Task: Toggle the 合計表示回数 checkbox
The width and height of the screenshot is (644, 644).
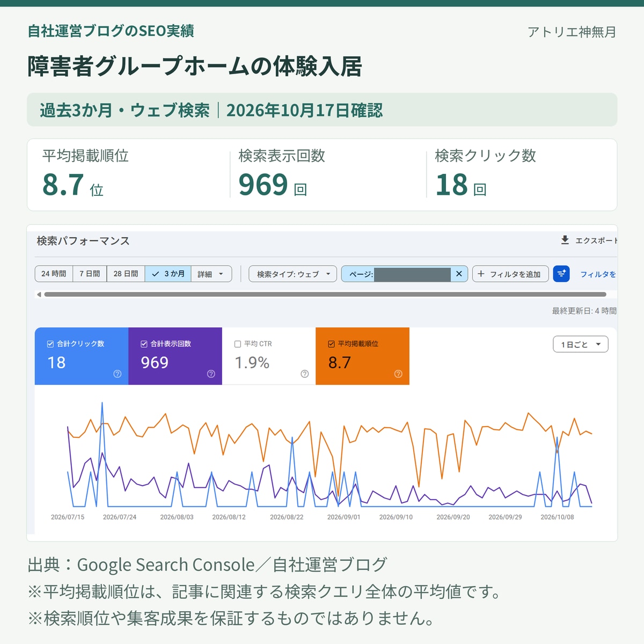Action: pyautogui.click(x=144, y=344)
